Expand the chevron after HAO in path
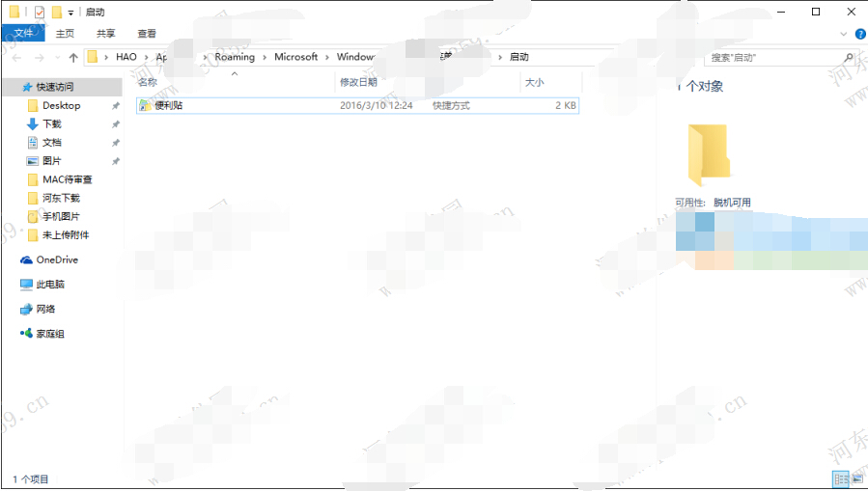Viewport: 868px width, 491px height. tap(146, 58)
